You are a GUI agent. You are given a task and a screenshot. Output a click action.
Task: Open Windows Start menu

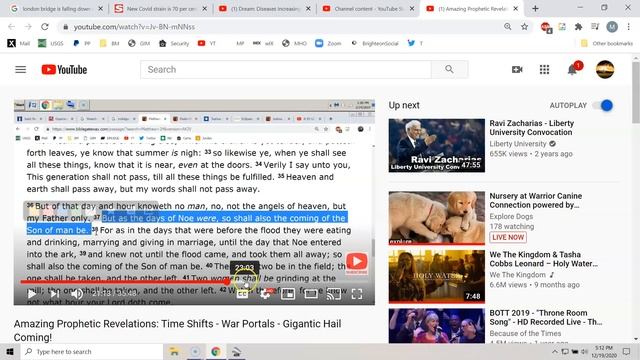tap(10, 351)
